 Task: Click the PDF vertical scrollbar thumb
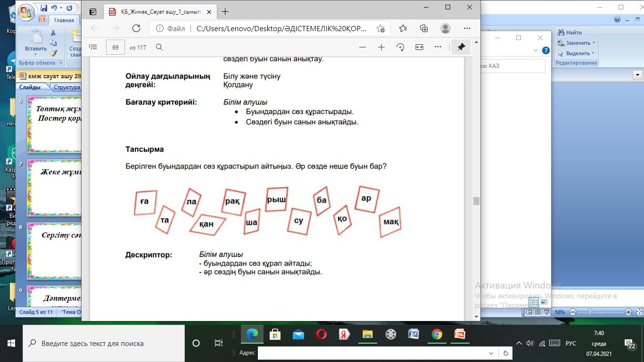point(476,201)
